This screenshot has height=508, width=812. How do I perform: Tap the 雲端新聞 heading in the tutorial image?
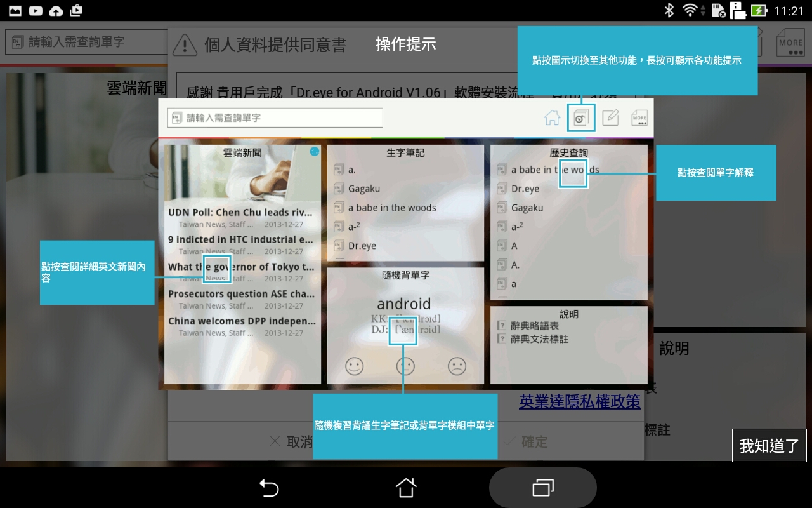coord(242,153)
